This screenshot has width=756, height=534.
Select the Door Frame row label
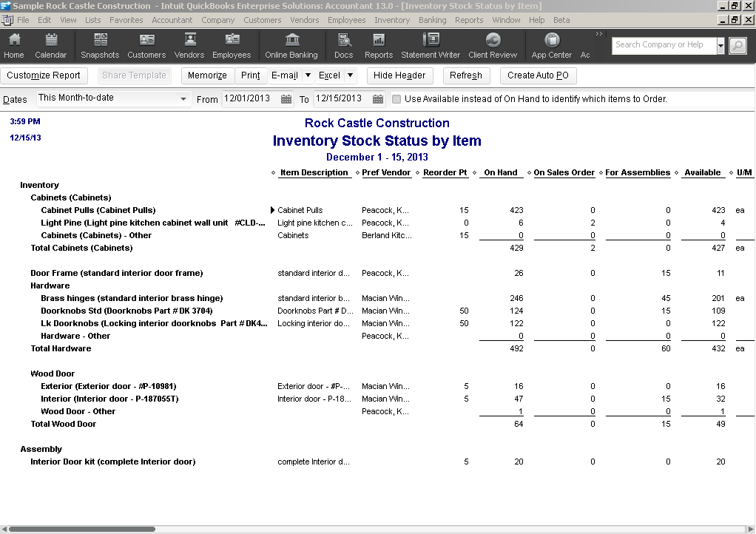click(x=117, y=273)
